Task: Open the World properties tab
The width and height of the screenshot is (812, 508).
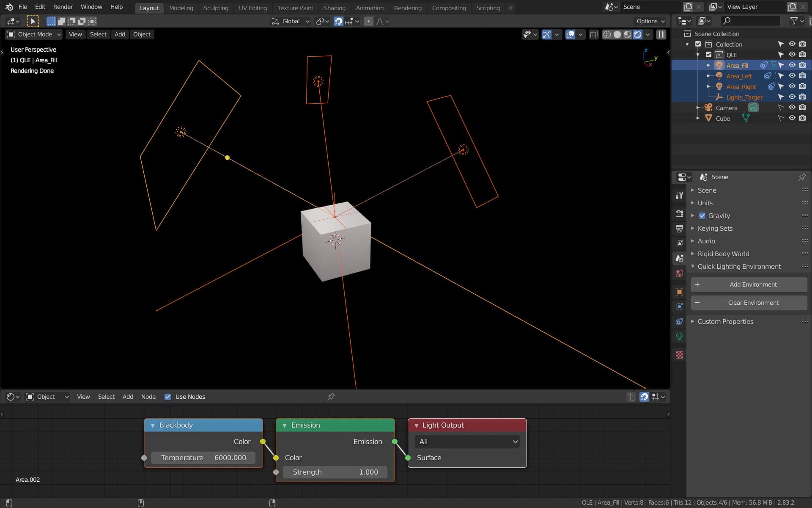Action: click(680, 273)
